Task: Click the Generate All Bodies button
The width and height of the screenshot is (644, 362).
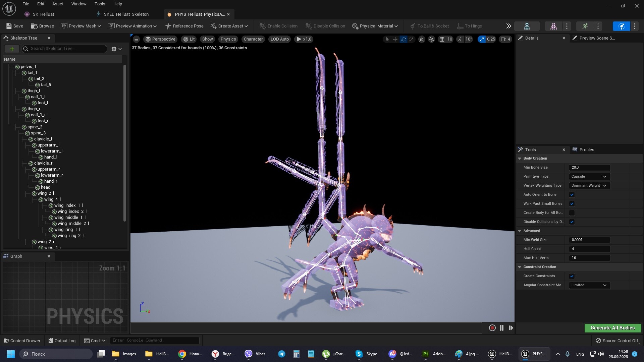Action: click(613, 328)
